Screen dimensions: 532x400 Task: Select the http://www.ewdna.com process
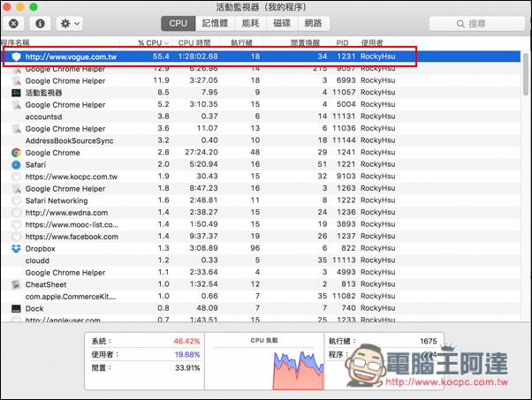262,213
